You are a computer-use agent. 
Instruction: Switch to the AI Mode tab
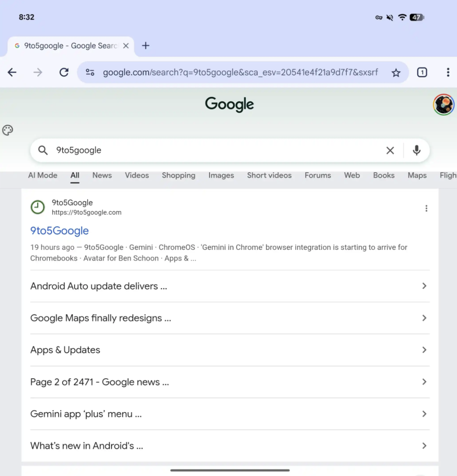pos(42,175)
